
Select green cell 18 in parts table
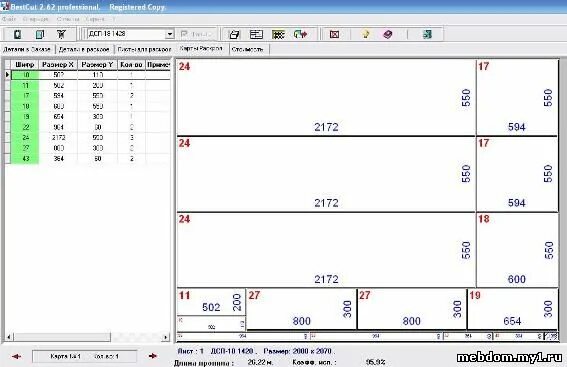point(25,106)
